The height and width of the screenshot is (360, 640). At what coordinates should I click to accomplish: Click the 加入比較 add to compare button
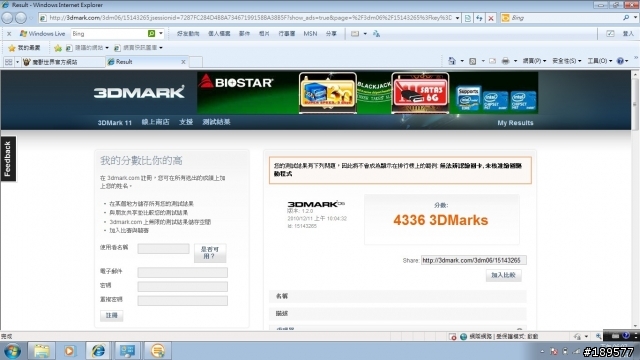click(x=503, y=276)
